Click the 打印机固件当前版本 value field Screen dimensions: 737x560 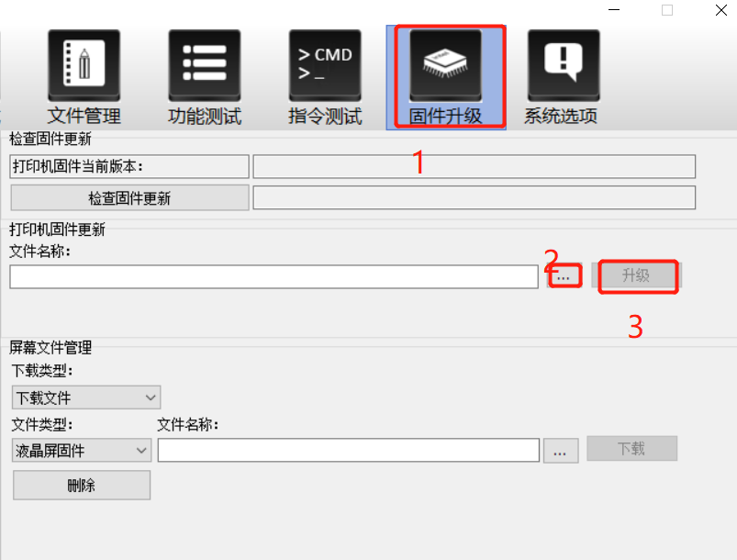475,166
